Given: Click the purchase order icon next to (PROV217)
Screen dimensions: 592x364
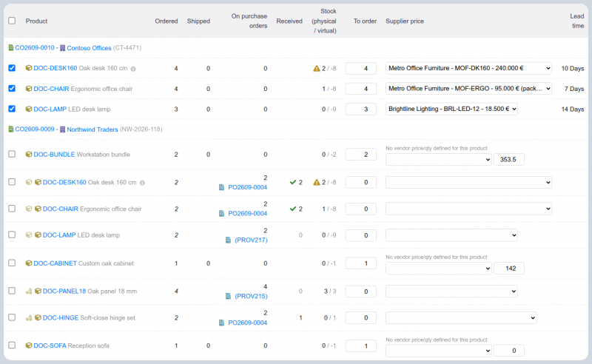Looking at the screenshot, I should click(228, 240).
